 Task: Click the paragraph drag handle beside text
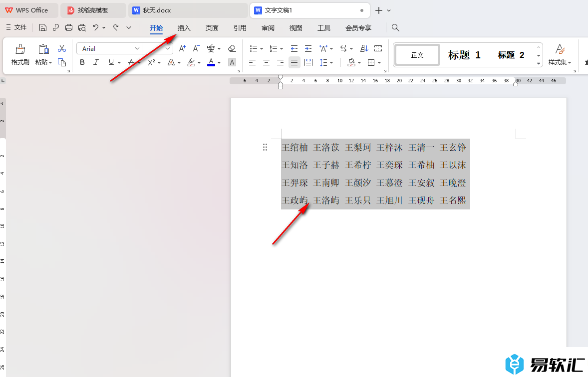pyautogui.click(x=265, y=147)
